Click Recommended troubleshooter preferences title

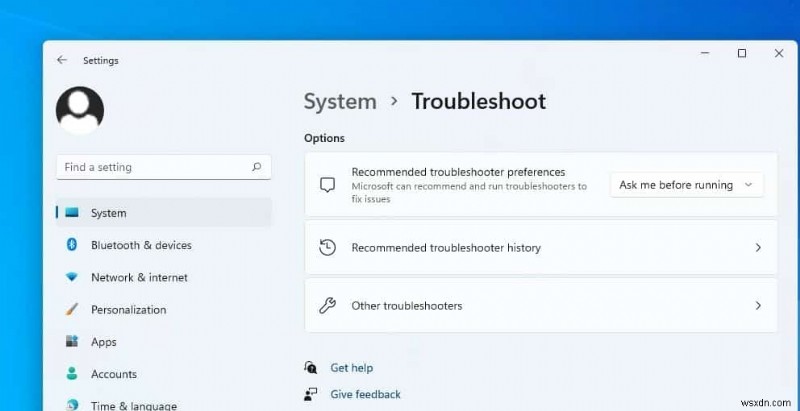pyautogui.click(x=458, y=172)
